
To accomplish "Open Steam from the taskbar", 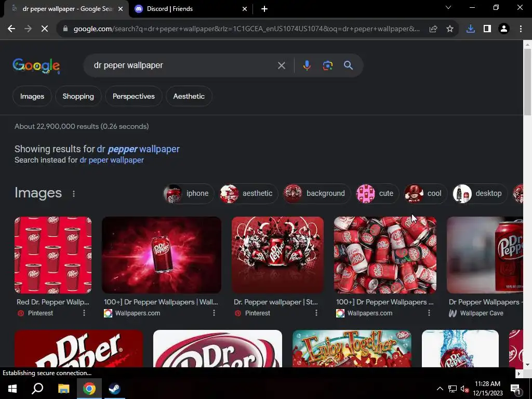I will point(114,389).
